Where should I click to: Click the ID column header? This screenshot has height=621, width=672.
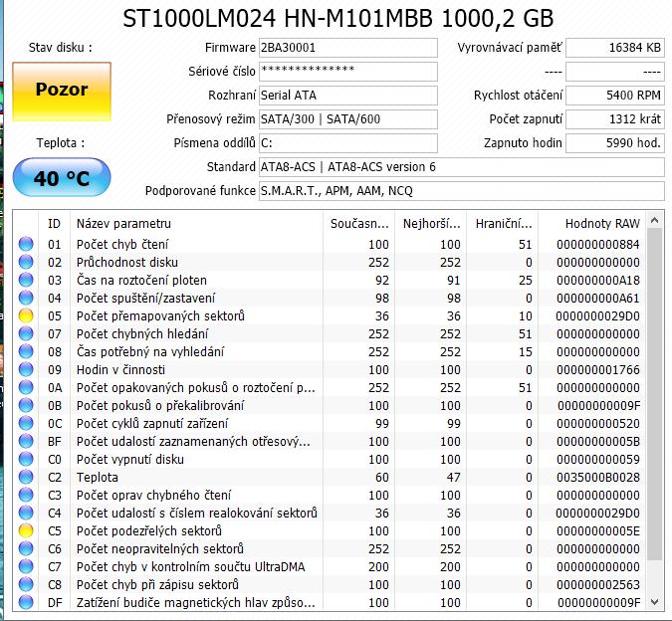pos(54,224)
